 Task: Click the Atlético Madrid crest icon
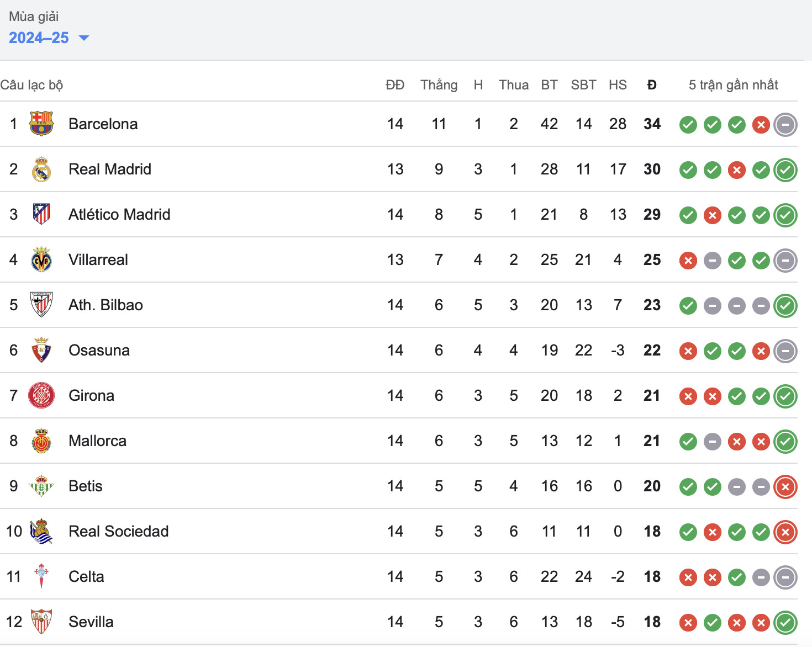(41, 214)
